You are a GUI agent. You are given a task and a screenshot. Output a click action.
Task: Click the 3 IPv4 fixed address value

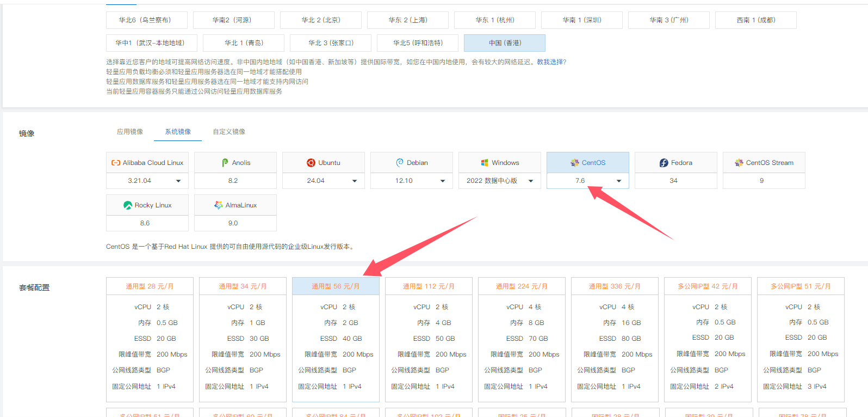coord(817,387)
